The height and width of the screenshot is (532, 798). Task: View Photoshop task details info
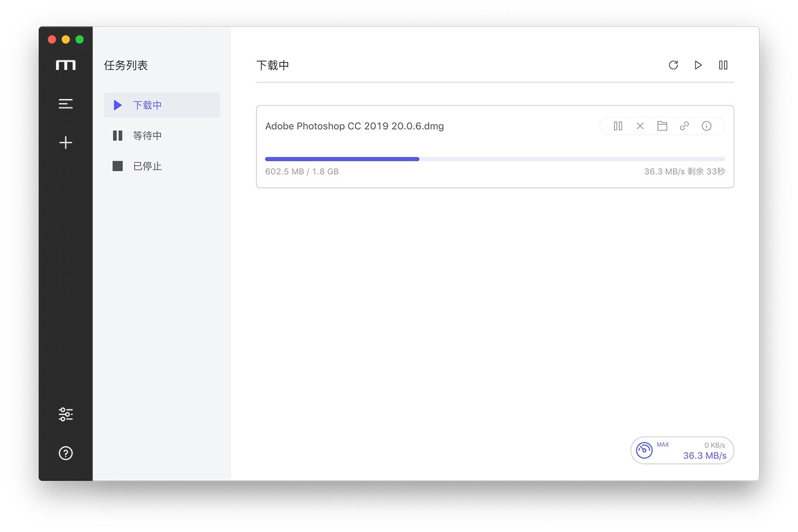tap(707, 126)
